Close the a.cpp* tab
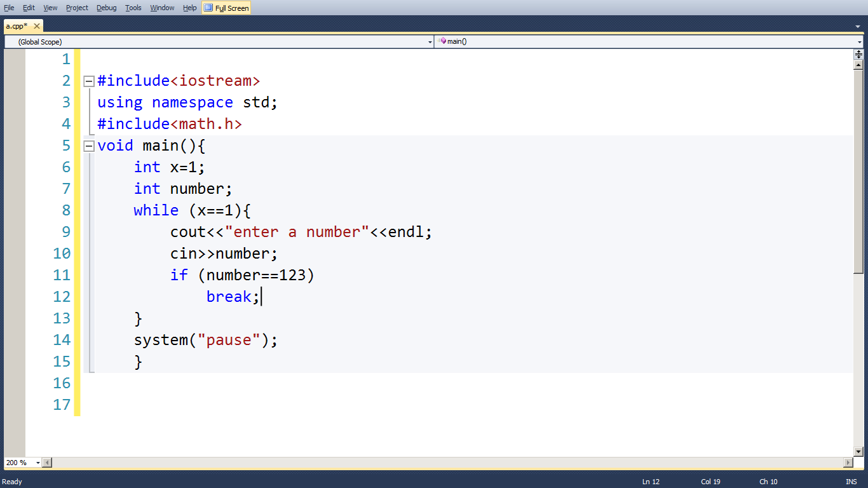Viewport: 868px width, 488px height. (37, 26)
